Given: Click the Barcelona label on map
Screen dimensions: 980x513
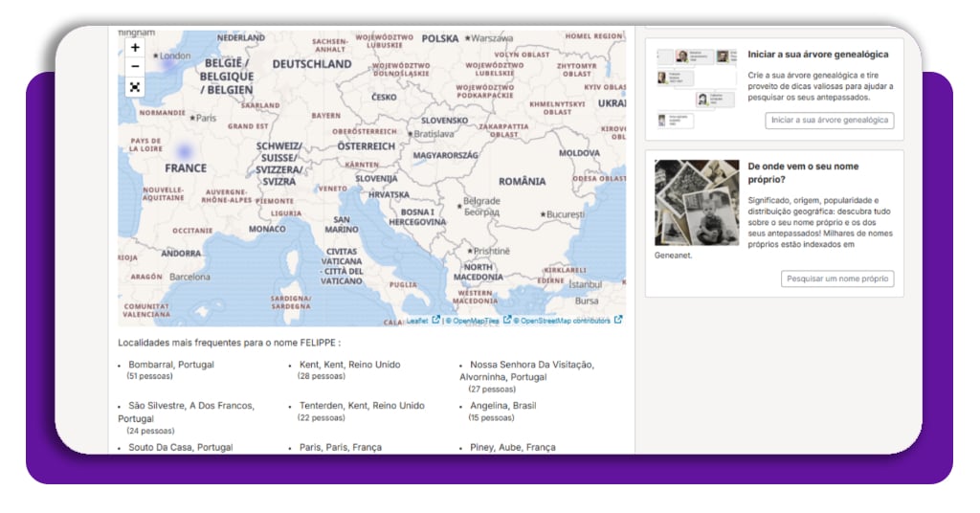Looking at the screenshot, I should pyautogui.click(x=189, y=277).
